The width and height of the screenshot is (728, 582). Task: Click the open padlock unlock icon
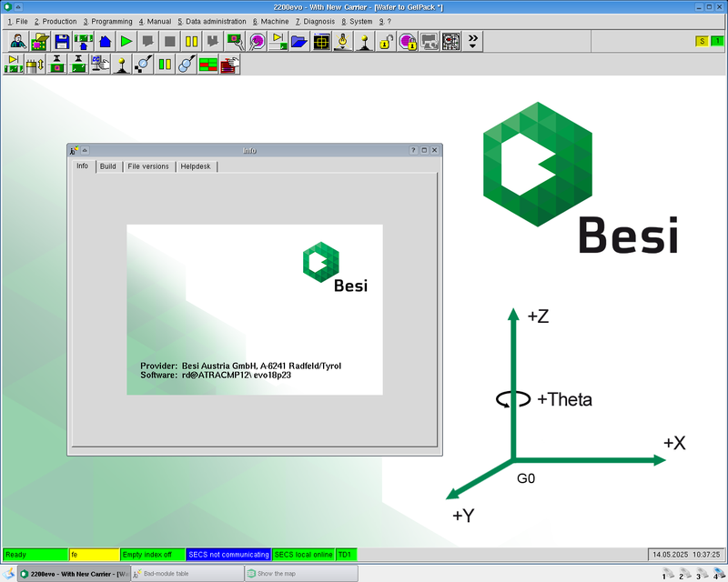click(x=386, y=41)
